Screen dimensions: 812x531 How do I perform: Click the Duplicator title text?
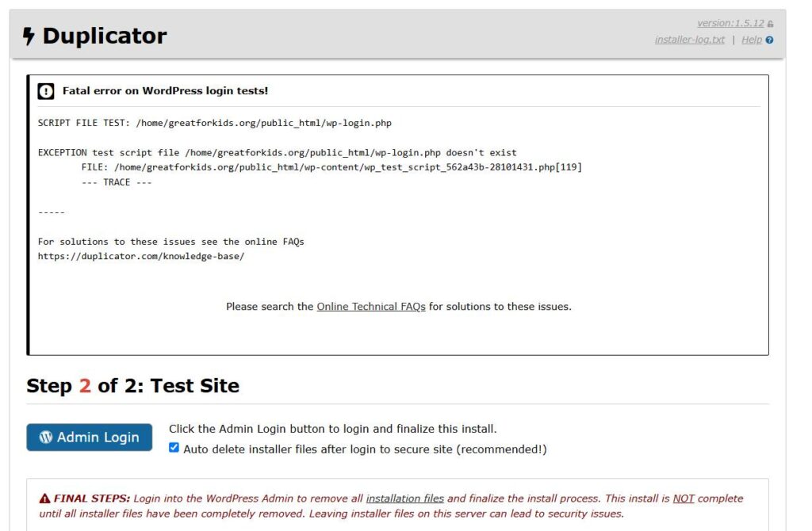105,36
